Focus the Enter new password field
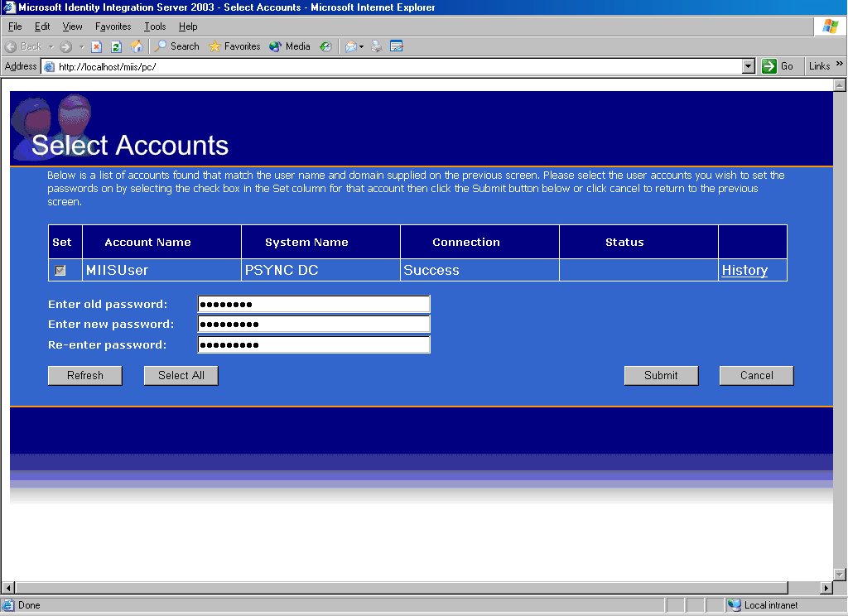This screenshot has width=848, height=616. pyautogui.click(x=314, y=324)
